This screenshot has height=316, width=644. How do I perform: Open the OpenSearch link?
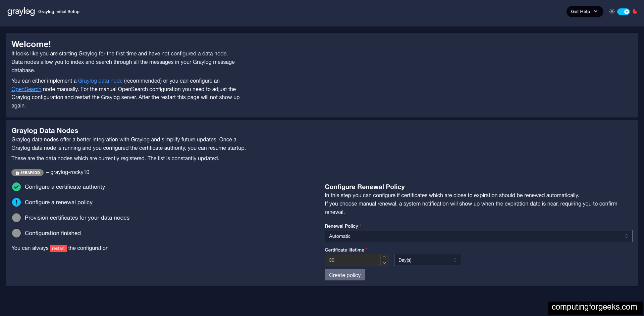pyautogui.click(x=26, y=89)
